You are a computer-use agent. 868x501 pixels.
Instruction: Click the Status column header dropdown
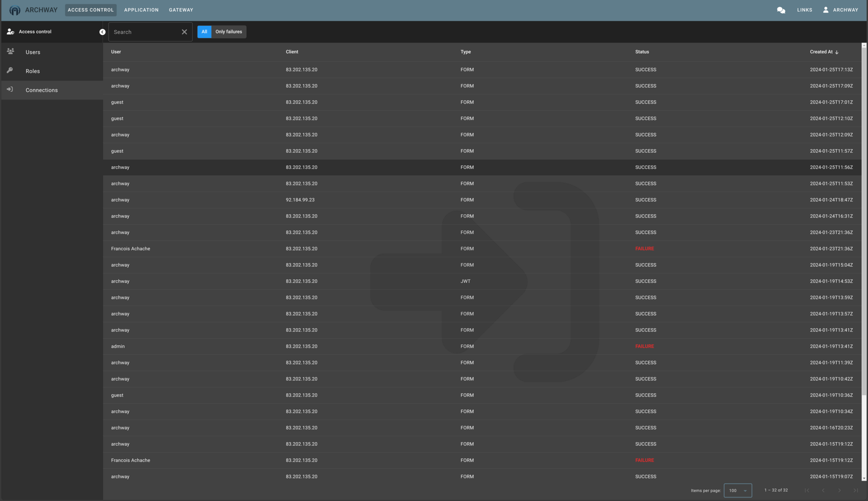[x=642, y=52]
